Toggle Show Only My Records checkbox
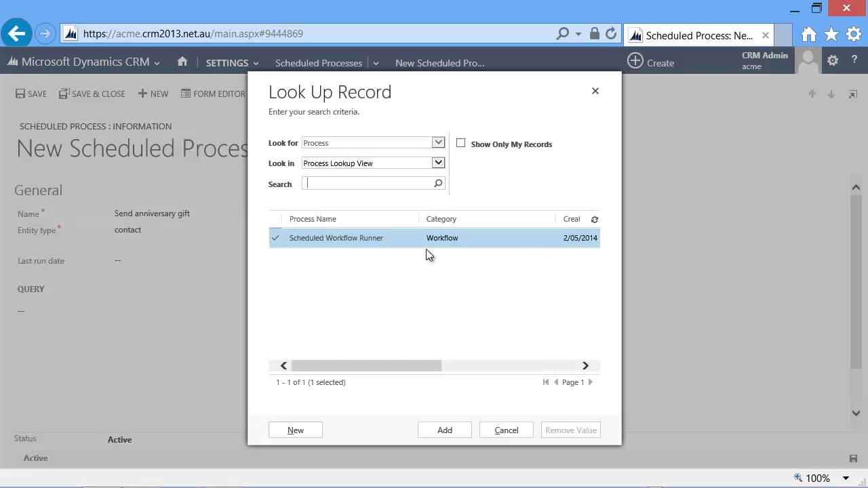The width and height of the screenshot is (868, 488). tap(461, 143)
